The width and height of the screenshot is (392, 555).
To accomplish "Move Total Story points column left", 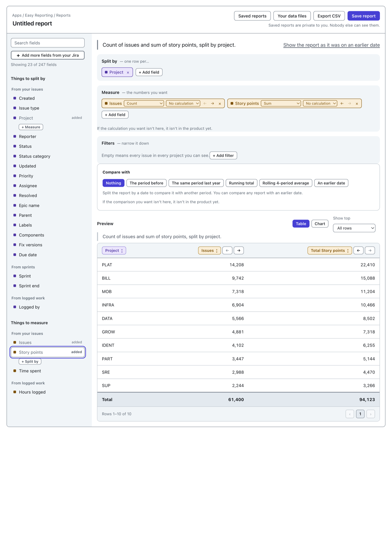I will (358, 251).
